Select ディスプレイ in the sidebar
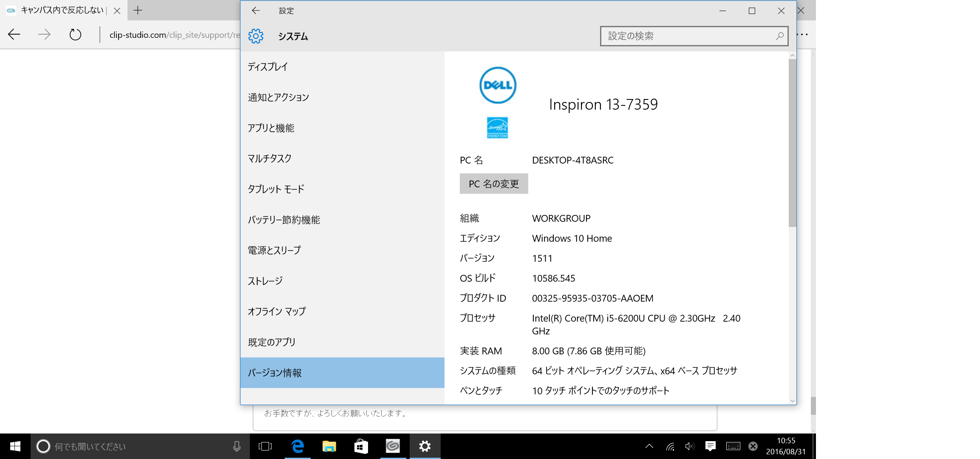This screenshot has width=980, height=459. point(268,67)
